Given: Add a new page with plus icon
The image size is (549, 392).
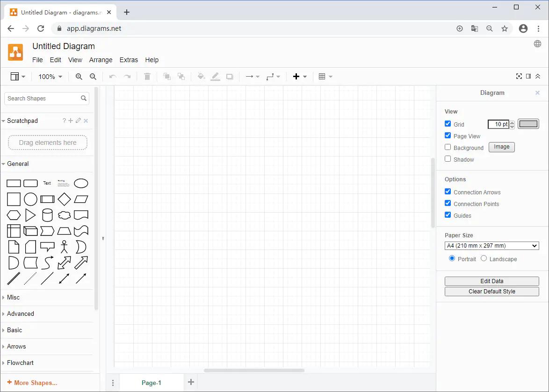Looking at the screenshot, I should click(191, 382).
